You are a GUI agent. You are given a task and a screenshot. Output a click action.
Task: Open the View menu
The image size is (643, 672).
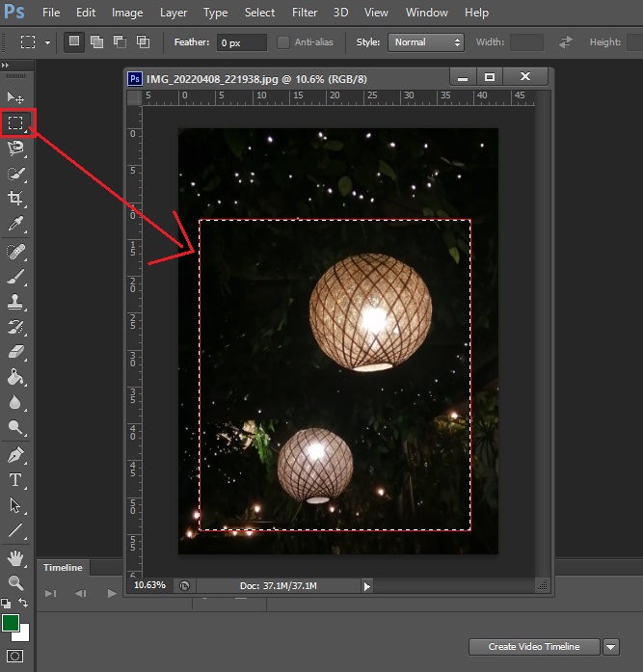[x=376, y=13]
